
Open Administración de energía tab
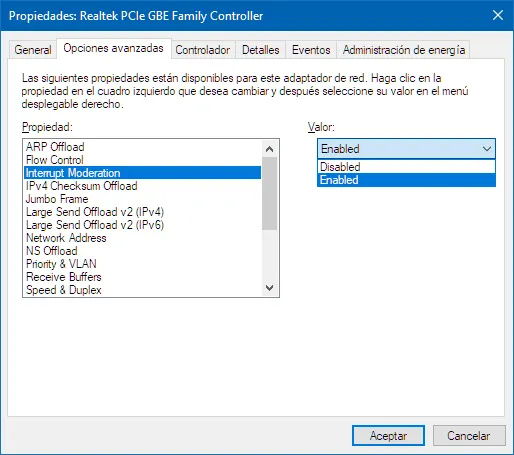pyautogui.click(x=404, y=50)
